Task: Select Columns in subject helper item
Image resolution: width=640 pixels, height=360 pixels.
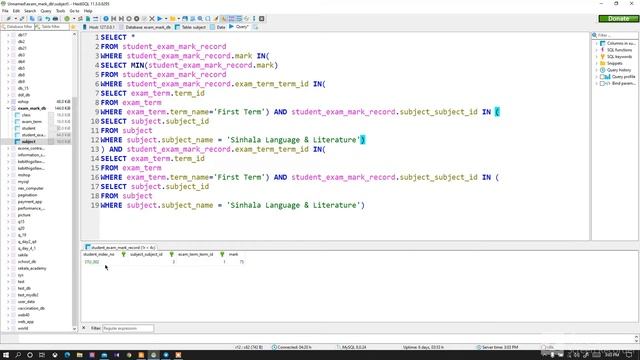Action: pos(621,43)
